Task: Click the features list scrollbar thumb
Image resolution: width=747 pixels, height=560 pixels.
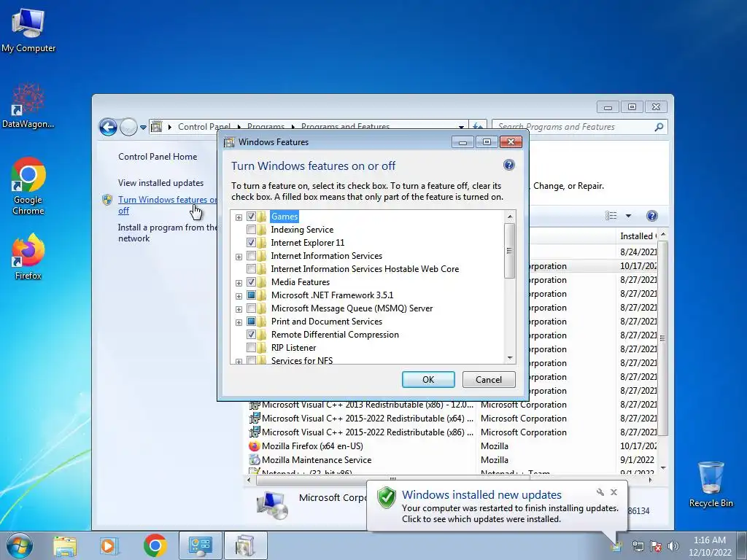Action: click(x=509, y=251)
